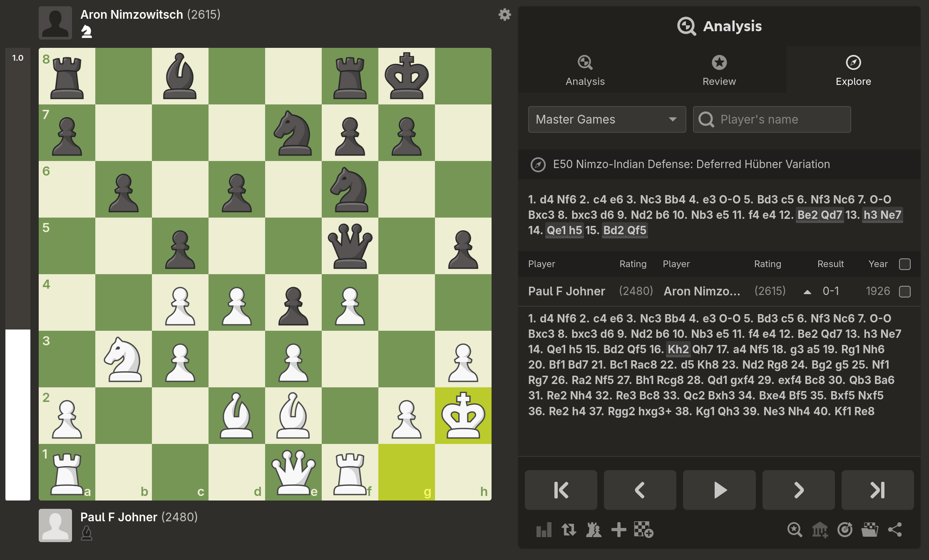Open the saved positions folder icon
929x560 pixels.
pos(870,530)
